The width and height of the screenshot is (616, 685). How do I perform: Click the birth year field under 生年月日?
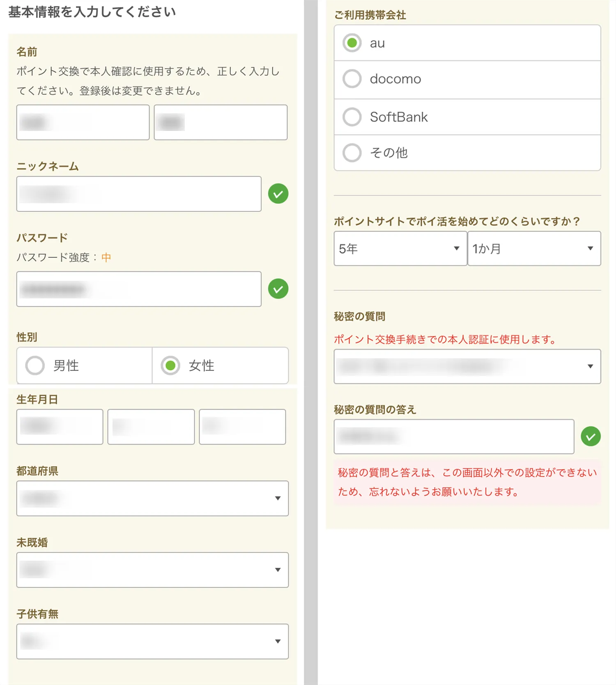pyautogui.click(x=60, y=426)
